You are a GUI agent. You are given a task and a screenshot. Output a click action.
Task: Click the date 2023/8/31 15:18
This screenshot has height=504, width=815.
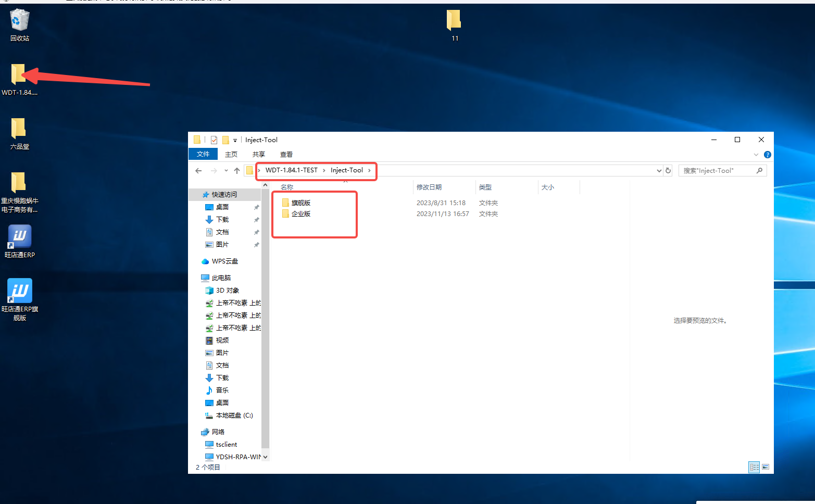tap(441, 203)
